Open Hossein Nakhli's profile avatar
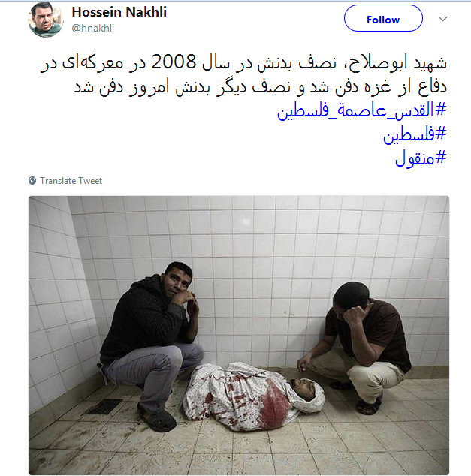 pos(46,20)
